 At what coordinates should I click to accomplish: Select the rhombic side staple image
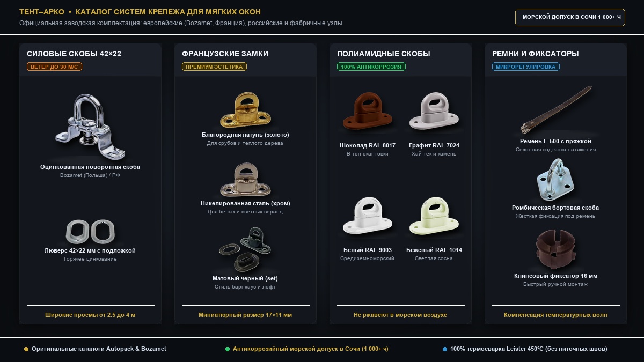pos(555,181)
